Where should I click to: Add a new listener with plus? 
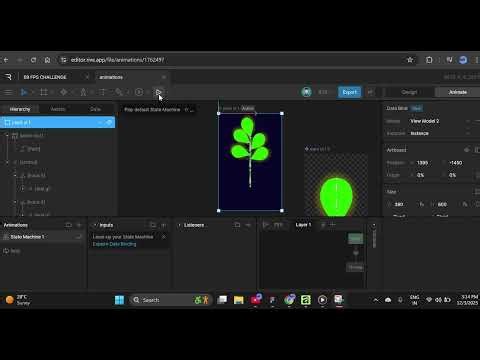click(x=248, y=225)
